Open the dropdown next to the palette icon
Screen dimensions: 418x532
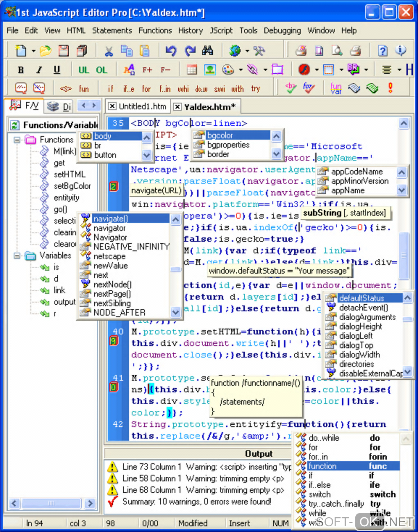click(241, 70)
